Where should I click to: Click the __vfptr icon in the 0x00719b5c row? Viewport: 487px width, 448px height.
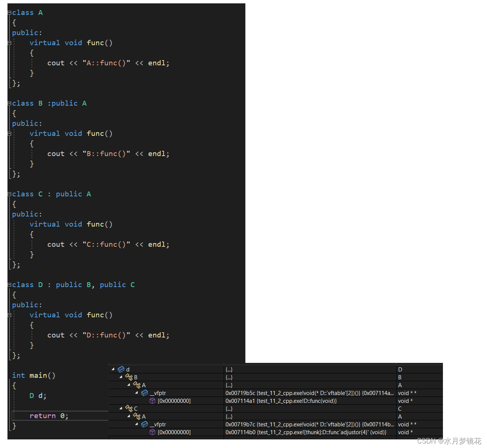click(x=145, y=393)
